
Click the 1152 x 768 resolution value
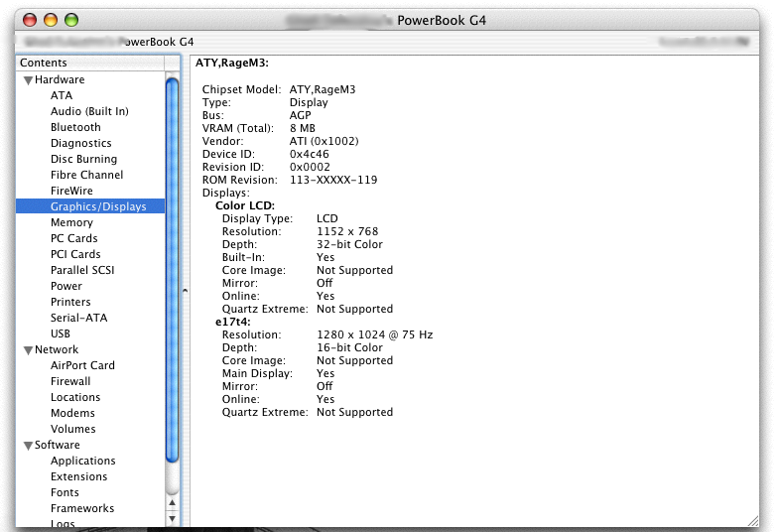(347, 231)
